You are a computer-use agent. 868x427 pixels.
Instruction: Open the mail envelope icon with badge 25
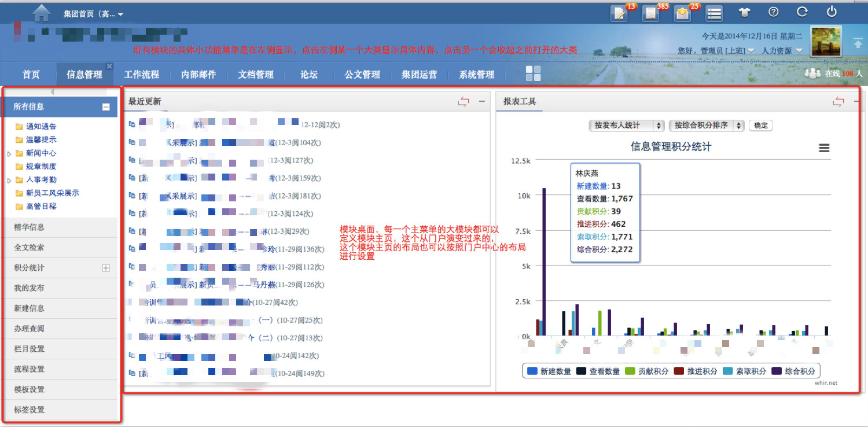(683, 13)
